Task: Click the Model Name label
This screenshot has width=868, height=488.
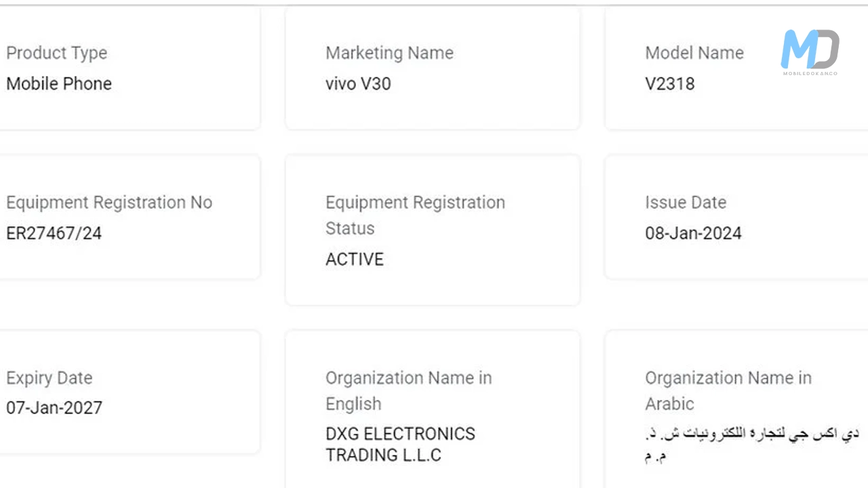Action: click(x=694, y=53)
